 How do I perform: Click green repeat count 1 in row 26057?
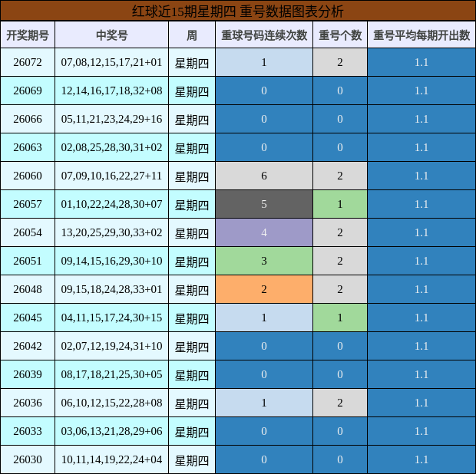(340, 204)
